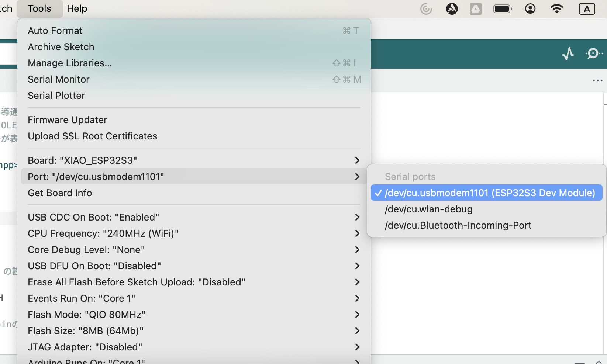Expand the Port submenu entry
The height and width of the screenshot is (364, 607).
(x=194, y=177)
